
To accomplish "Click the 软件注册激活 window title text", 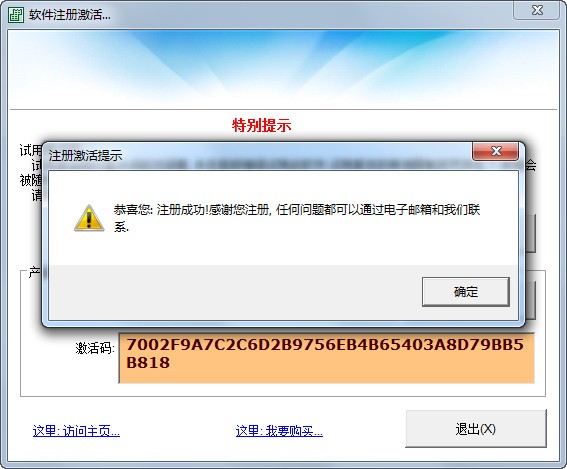I will [70, 15].
